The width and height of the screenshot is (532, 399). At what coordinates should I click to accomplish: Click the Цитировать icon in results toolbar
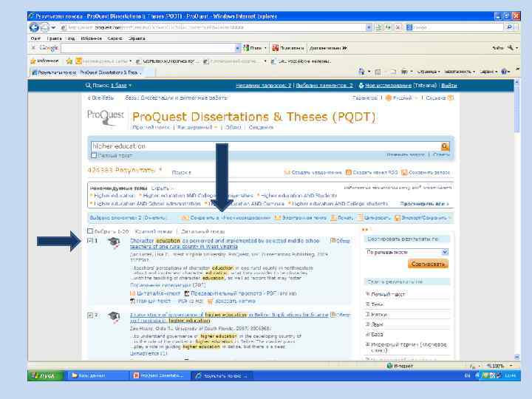pyautogui.click(x=361, y=218)
